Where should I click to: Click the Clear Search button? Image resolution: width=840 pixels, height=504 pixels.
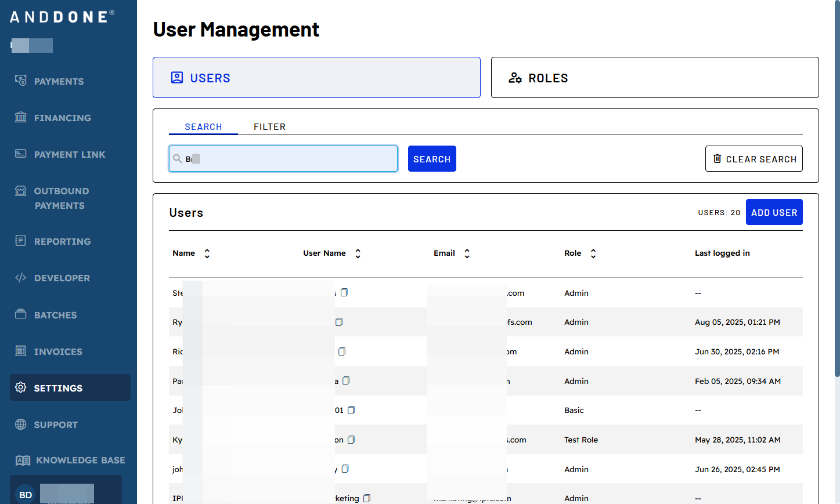(754, 159)
